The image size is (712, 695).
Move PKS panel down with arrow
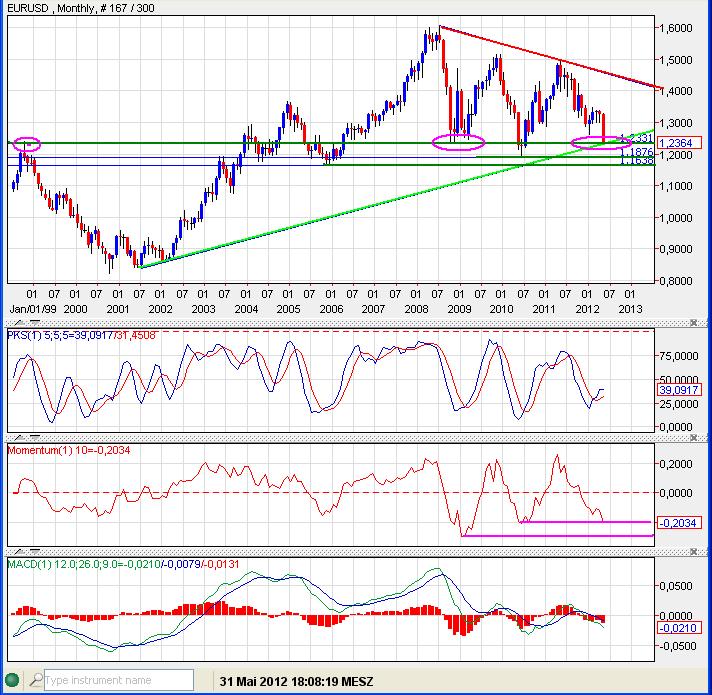pyautogui.click(x=35, y=323)
